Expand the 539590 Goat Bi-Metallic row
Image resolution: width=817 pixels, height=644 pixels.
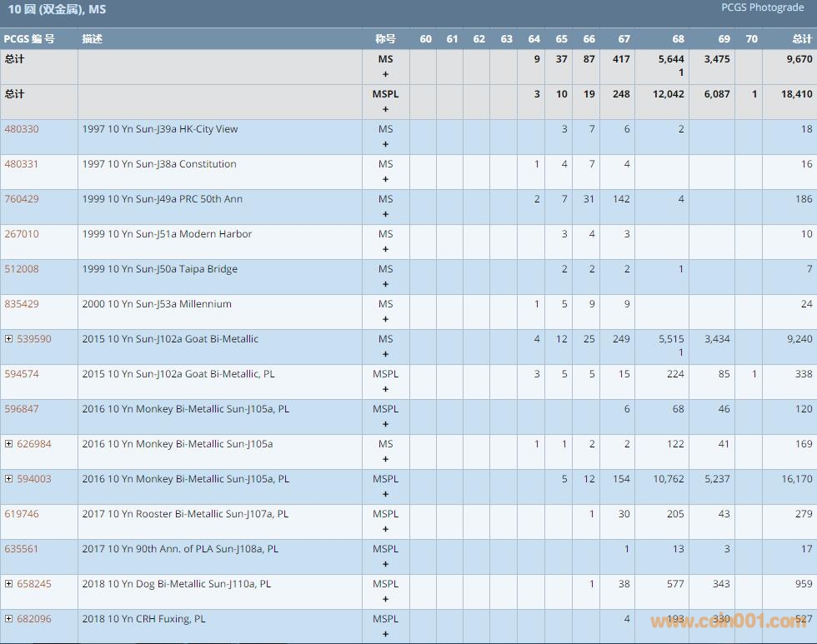tap(8, 339)
